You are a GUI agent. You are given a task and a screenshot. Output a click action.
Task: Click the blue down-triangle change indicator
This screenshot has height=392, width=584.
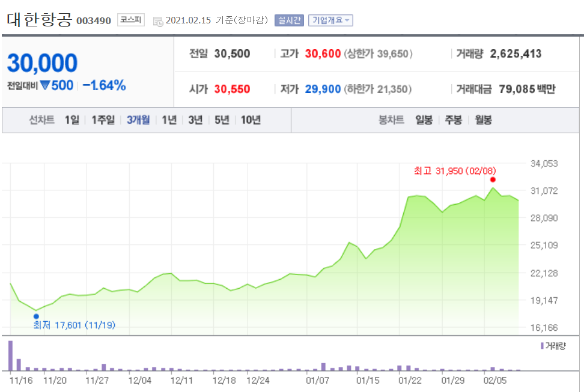(44, 86)
